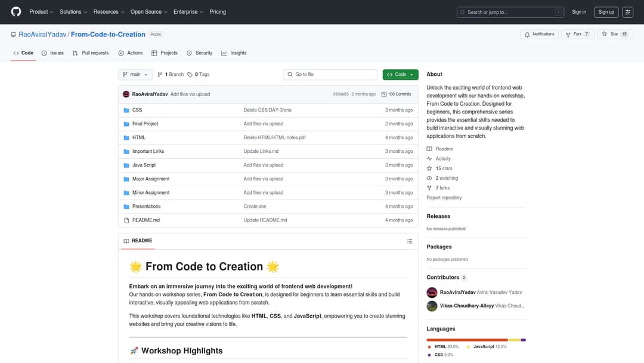Click the Final Project folder icon
The height and width of the screenshot is (363, 644).
[x=126, y=124]
